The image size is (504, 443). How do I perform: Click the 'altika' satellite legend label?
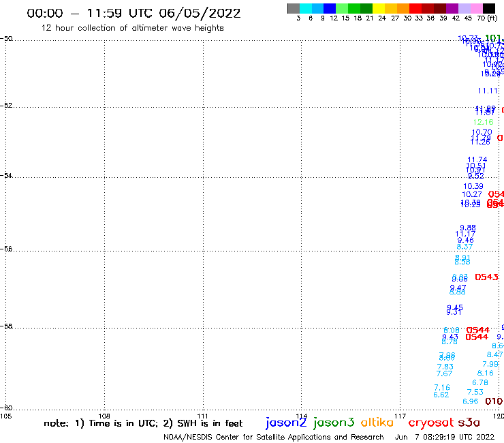point(377,423)
